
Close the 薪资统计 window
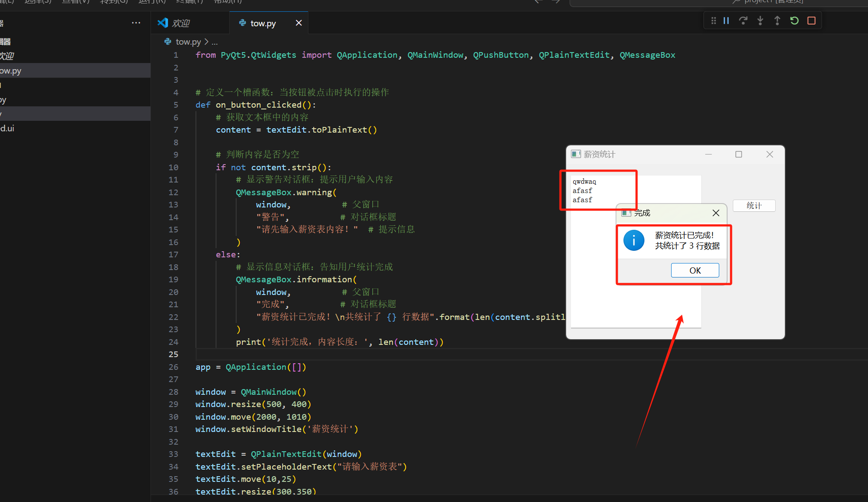(770, 154)
